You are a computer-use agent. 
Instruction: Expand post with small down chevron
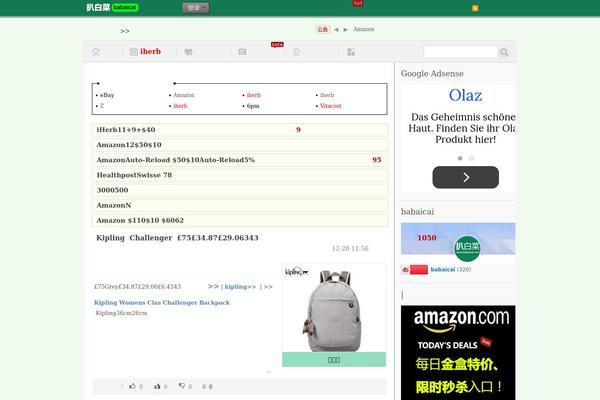pos(269,372)
